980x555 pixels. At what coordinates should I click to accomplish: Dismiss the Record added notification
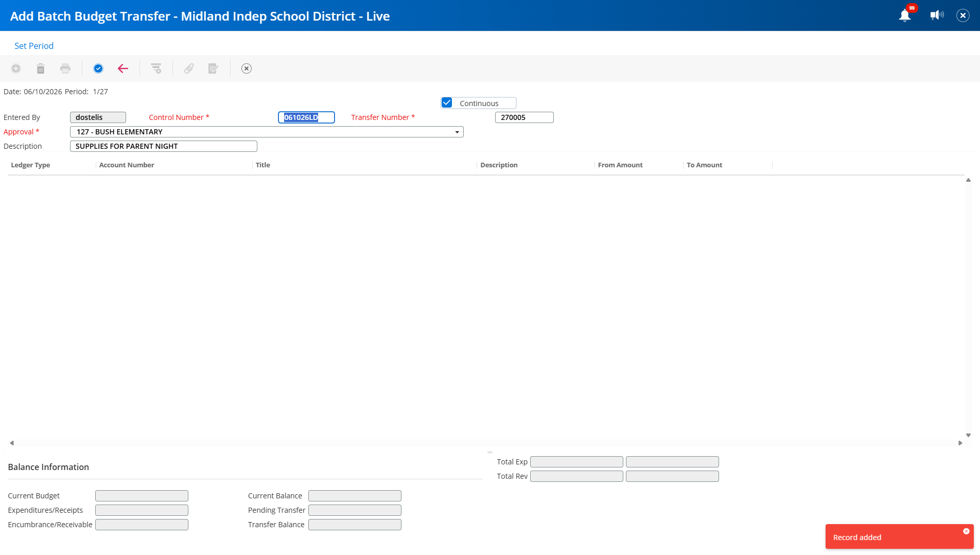point(966,531)
